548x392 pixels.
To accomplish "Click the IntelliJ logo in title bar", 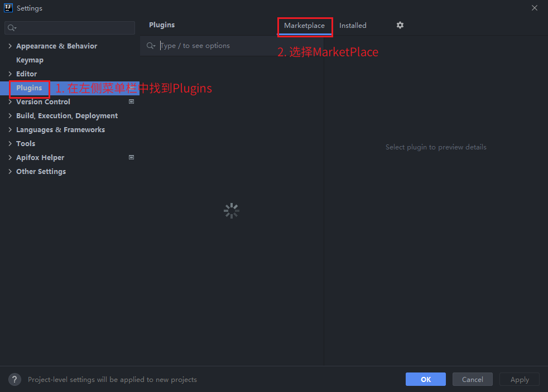I will (x=8, y=8).
